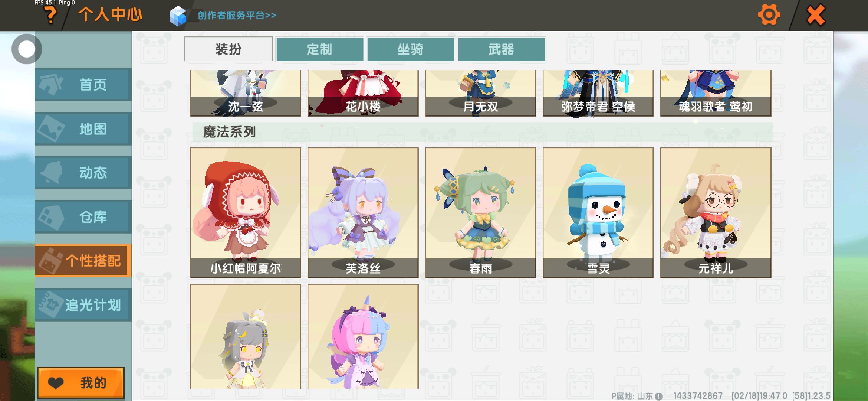Image resolution: width=868 pixels, height=401 pixels.
Task: Switch to the 武器 tab
Action: click(502, 49)
